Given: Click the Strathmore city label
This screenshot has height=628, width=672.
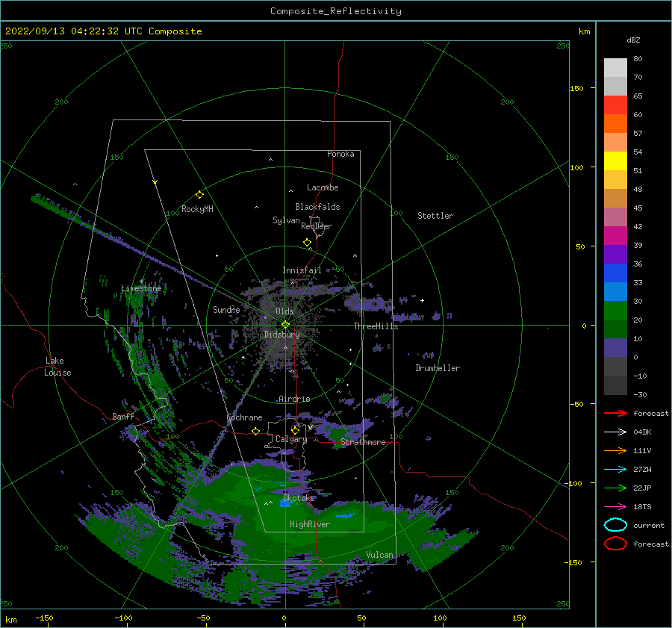Looking at the screenshot, I should (363, 442).
